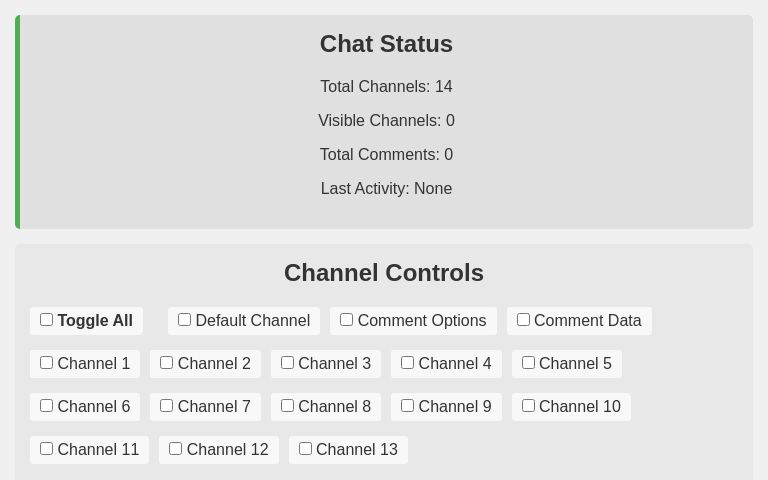
Task: Tick the Comment Options checkbox
Action: [x=347, y=320]
